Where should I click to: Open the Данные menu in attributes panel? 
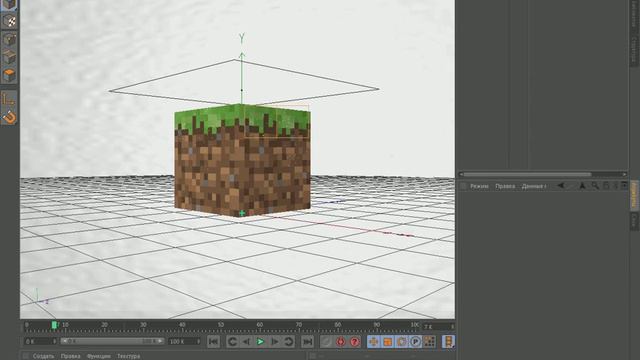click(533, 186)
